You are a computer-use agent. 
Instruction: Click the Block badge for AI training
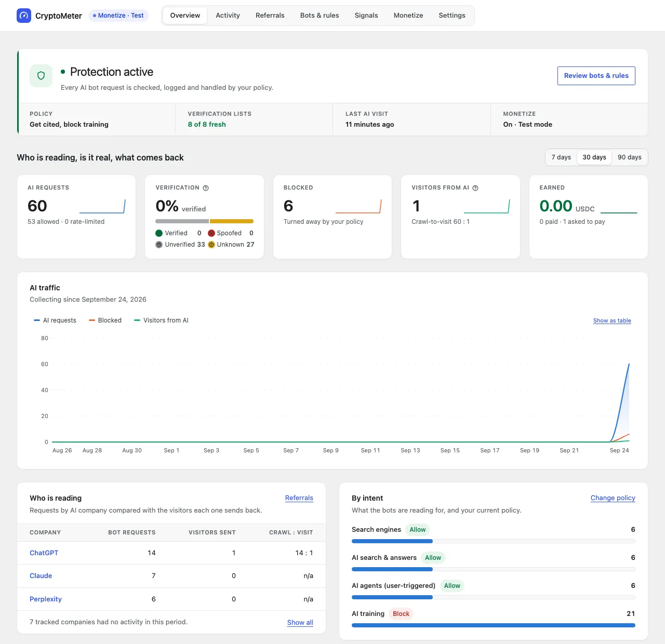pos(401,614)
